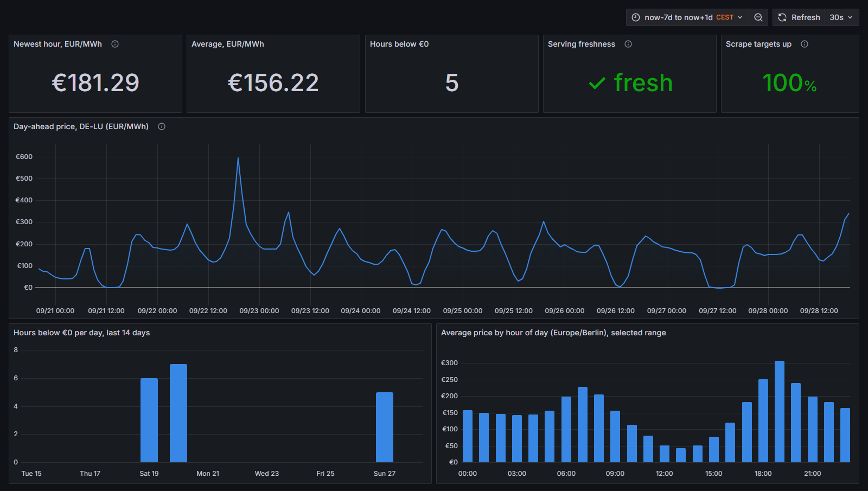
Task: Click the €156.22 average value
Action: coord(273,83)
